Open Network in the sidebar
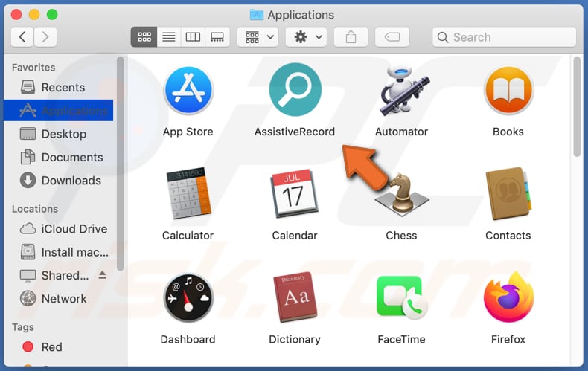 (59, 299)
